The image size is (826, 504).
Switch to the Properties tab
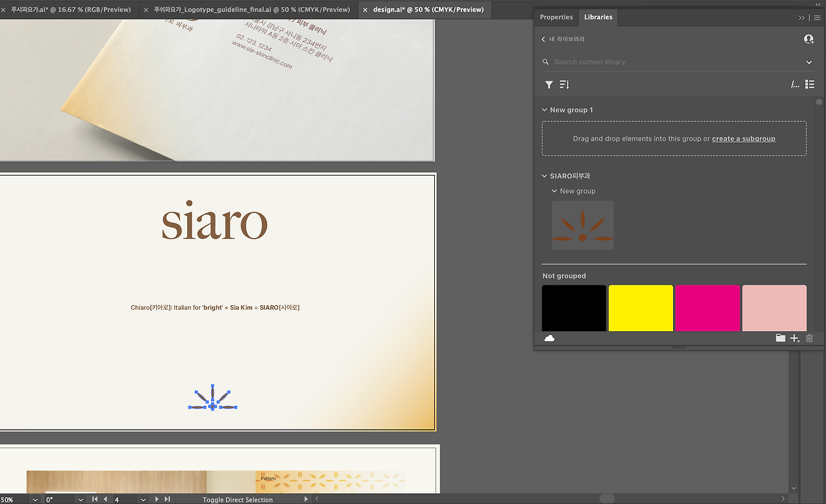556,17
